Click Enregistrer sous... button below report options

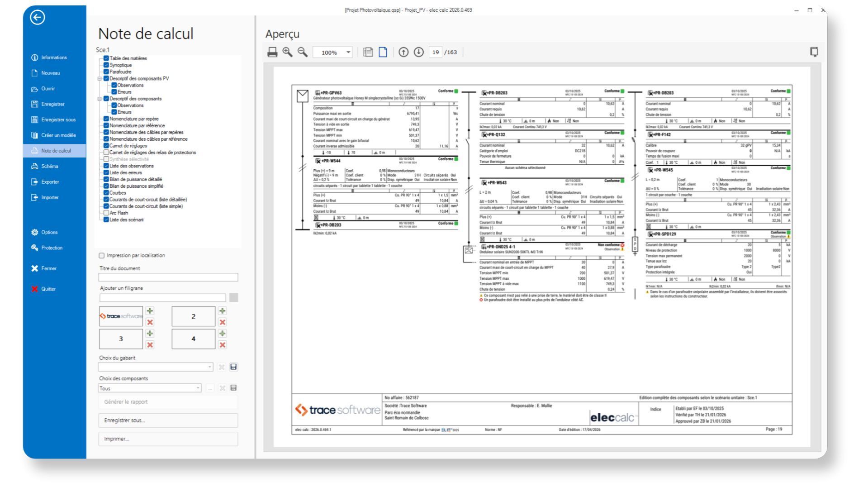coord(168,420)
